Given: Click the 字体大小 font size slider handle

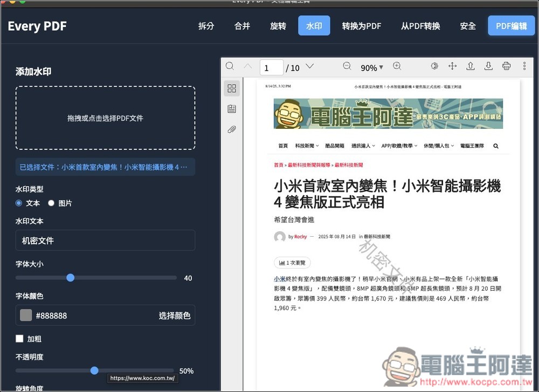Looking at the screenshot, I should pos(71,278).
